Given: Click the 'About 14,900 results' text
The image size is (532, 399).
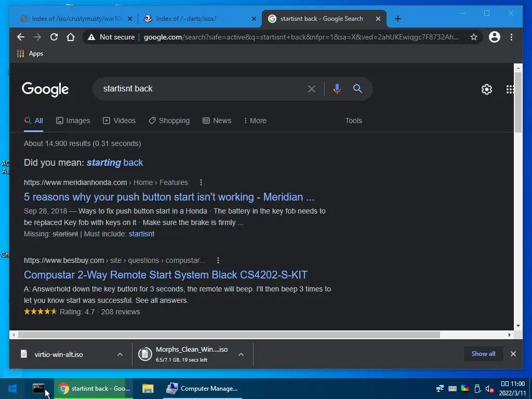Looking at the screenshot, I should [82, 143].
